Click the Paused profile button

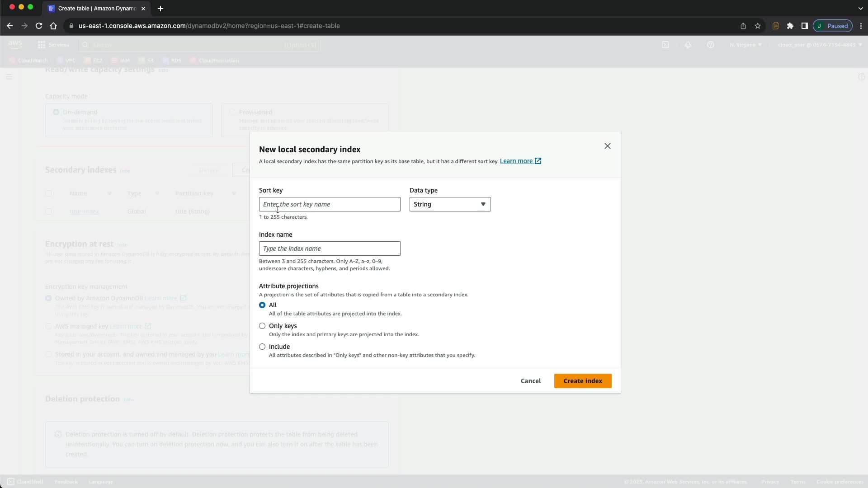click(832, 26)
